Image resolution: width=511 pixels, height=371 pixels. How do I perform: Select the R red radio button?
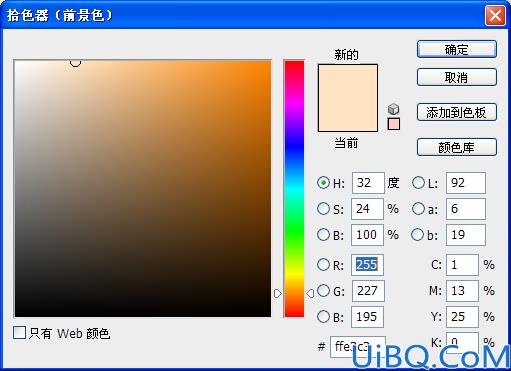pyautogui.click(x=323, y=265)
